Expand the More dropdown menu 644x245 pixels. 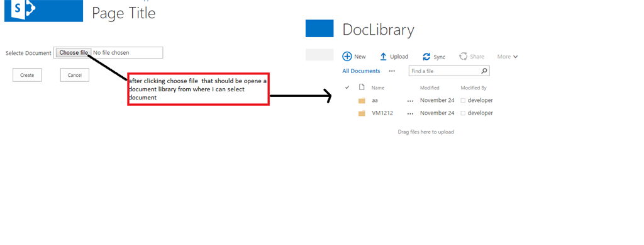508,57
